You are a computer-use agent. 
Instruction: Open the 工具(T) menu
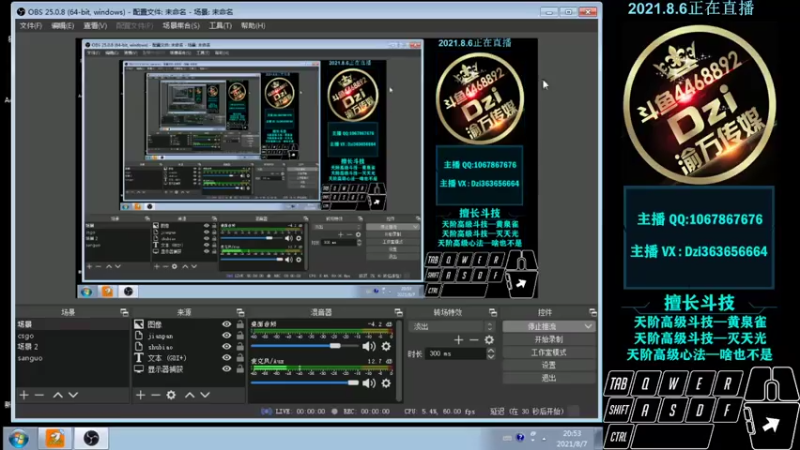pyautogui.click(x=220, y=26)
